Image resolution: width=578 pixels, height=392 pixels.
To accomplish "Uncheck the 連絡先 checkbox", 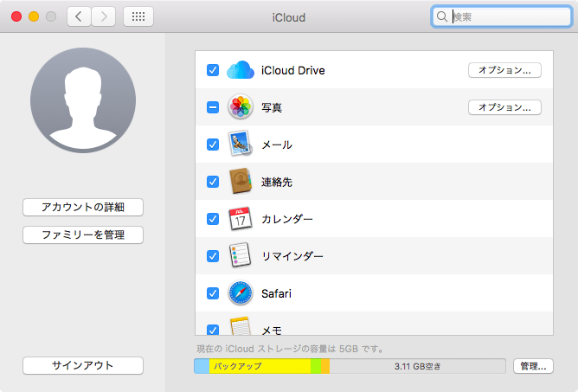I will [x=213, y=182].
